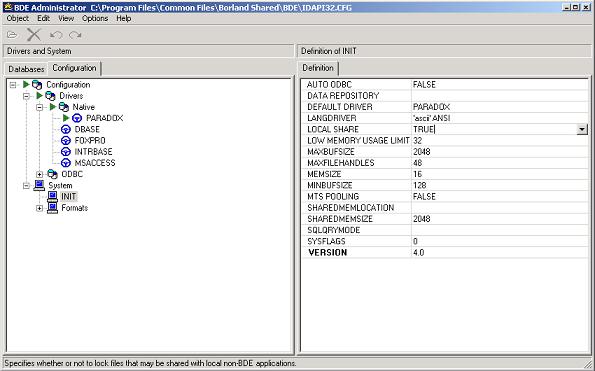Click the FOXPRO driver icon
Screen dimensions: 595x371
click(x=66, y=141)
